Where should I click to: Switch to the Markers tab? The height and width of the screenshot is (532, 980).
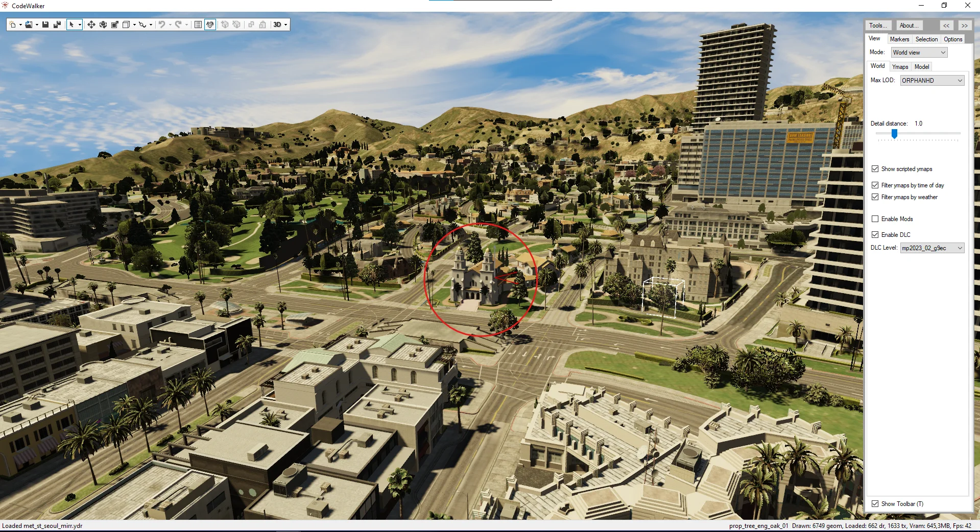(x=899, y=39)
